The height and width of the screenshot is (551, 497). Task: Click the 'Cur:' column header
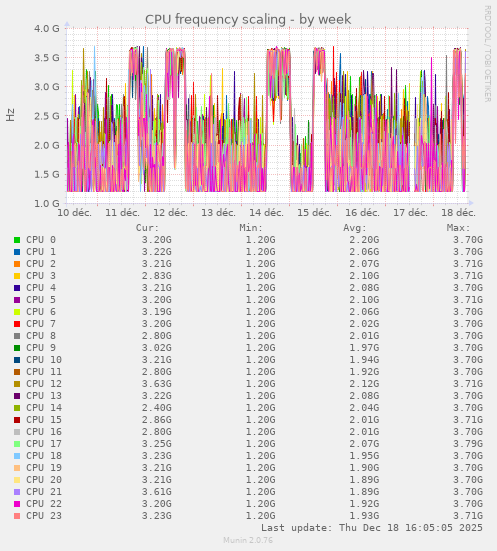point(147,228)
